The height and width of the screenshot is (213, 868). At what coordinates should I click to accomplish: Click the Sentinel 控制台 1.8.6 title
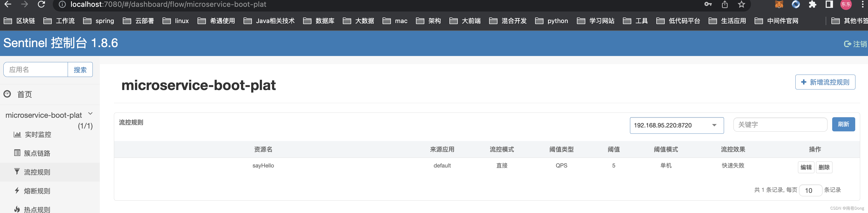tap(61, 43)
